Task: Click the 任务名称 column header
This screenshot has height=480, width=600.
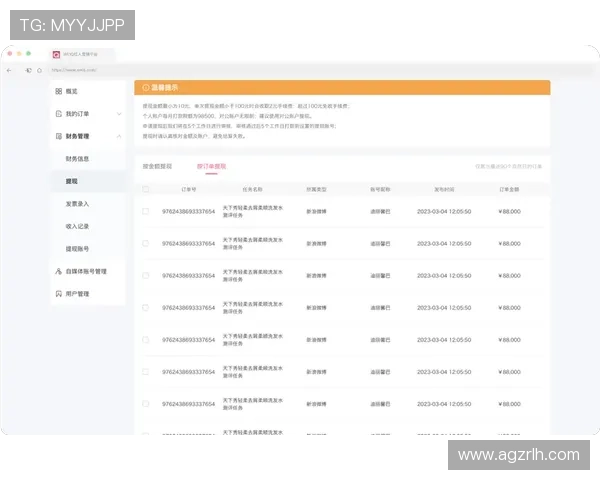Action: pos(253,189)
